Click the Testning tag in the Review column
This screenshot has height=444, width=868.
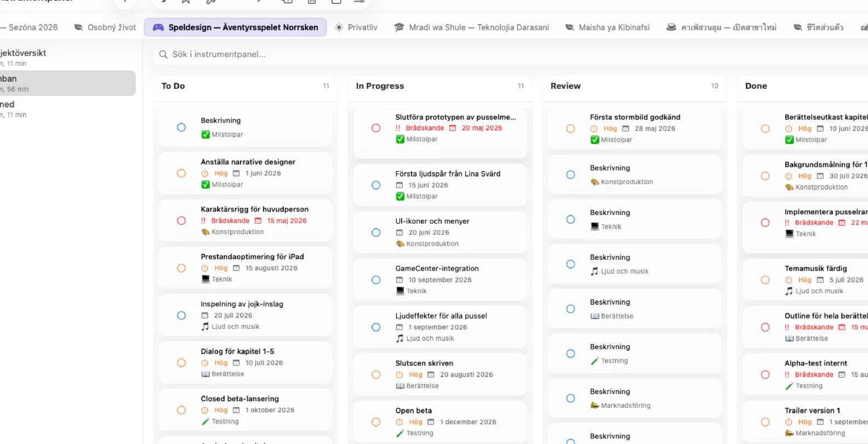pyautogui.click(x=614, y=361)
